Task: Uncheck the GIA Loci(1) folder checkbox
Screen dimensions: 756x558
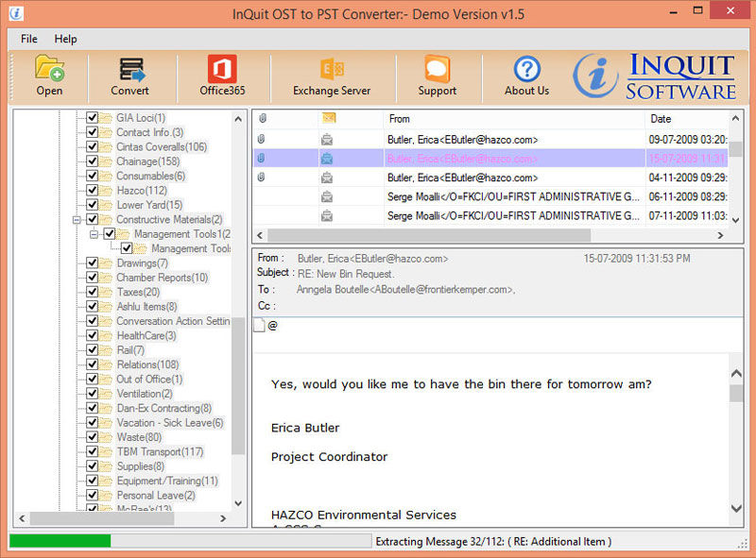Action: [x=92, y=118]
